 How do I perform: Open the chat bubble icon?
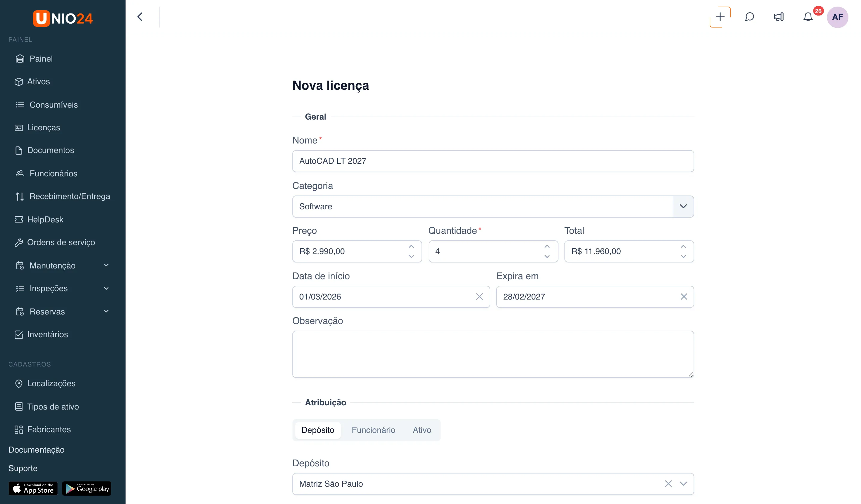click(x=749, y=17)
